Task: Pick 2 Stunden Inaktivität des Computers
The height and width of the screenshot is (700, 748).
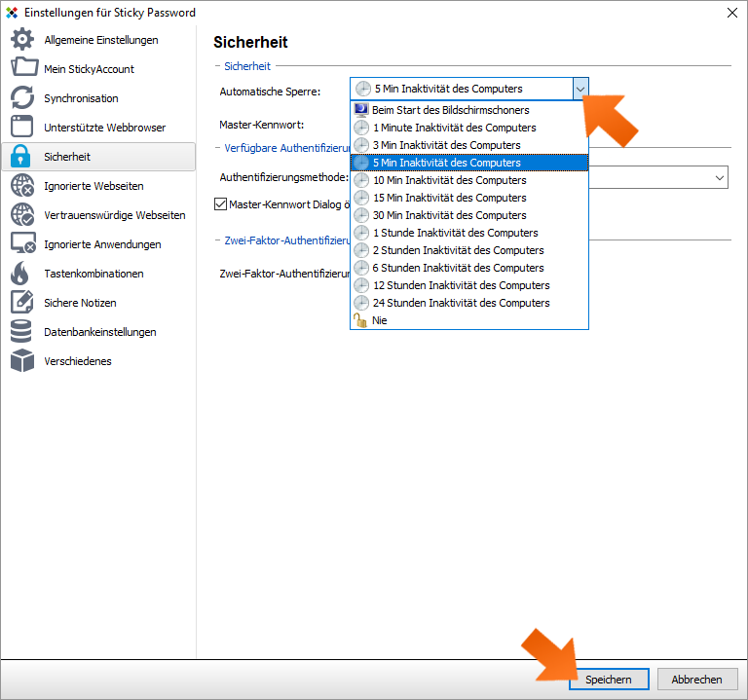Action: [x=469, y=250]
